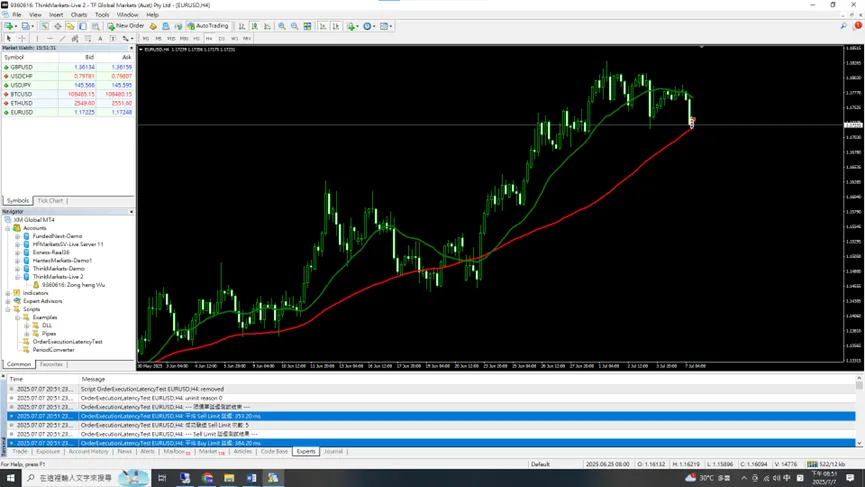Open the Favorites tab in Navigator
865x487 pixels.
(x=51, y=365)
